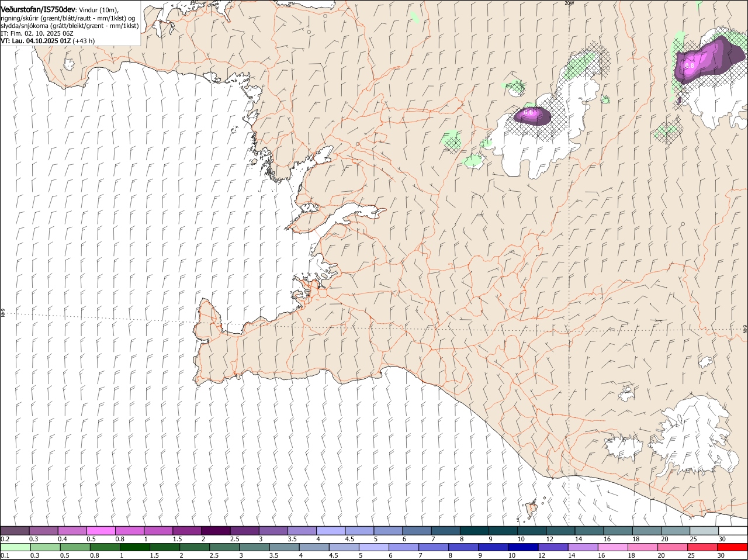Click the small orange island off the south coast
748x560 pixels.
531,509
